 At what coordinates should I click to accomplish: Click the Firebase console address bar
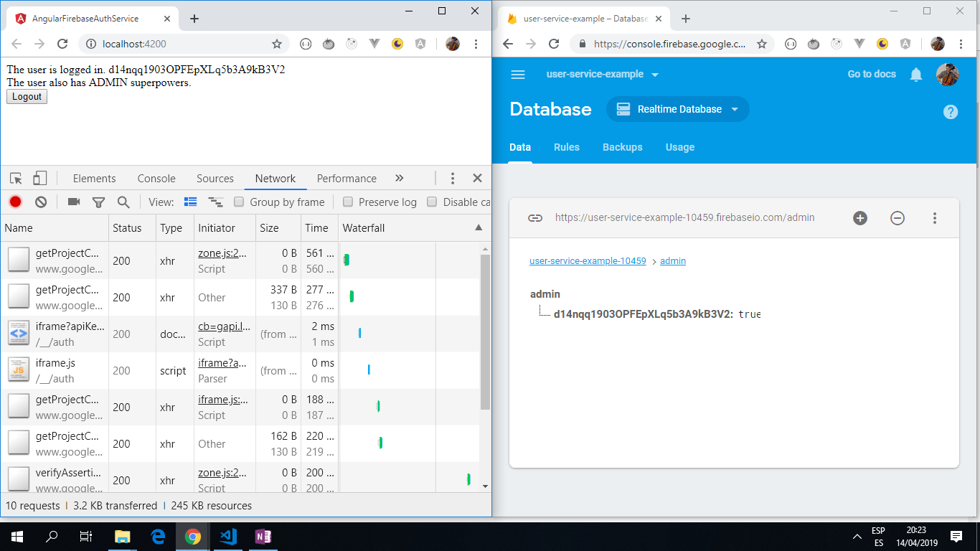coord(672,44)
